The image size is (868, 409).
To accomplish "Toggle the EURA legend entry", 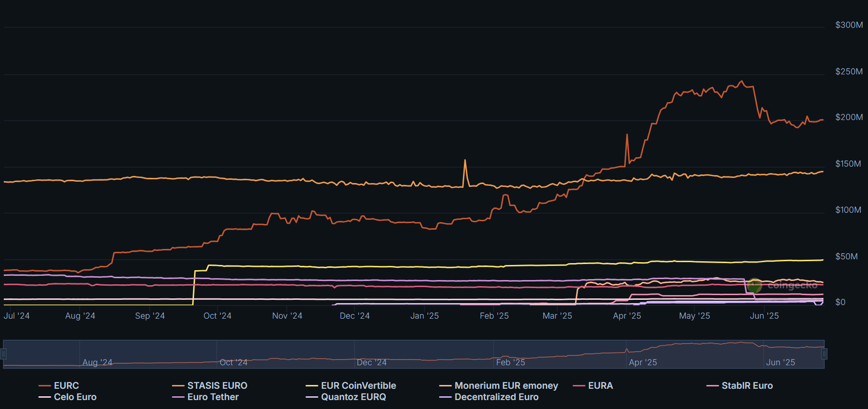I will pyautogui.click(x=593, y=385).
